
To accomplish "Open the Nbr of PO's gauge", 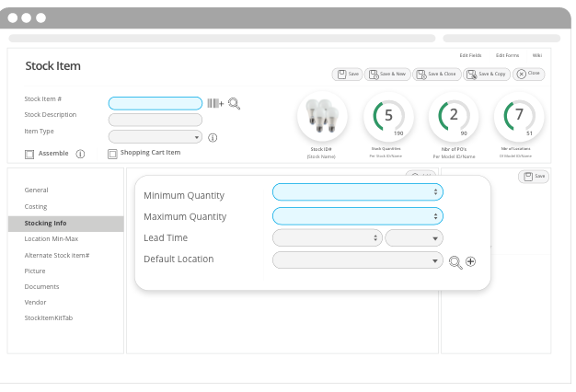I will point(454,116).
